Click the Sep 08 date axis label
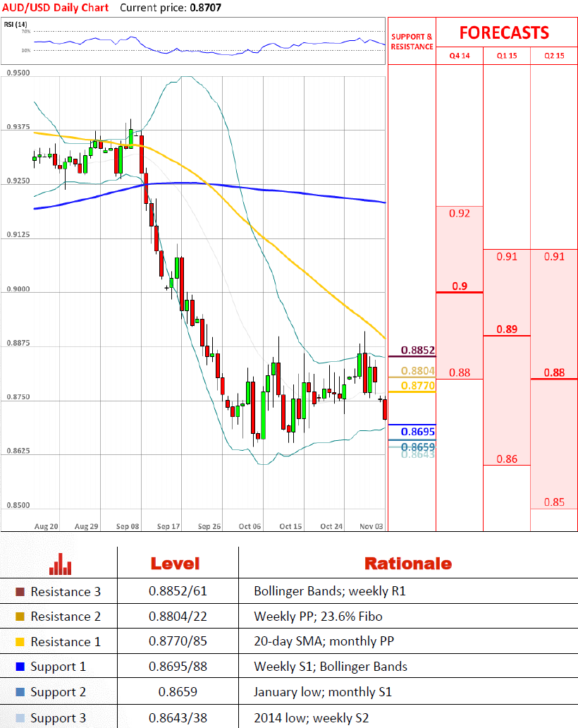This screenshot has width=578, height=728. coord(128,526)
